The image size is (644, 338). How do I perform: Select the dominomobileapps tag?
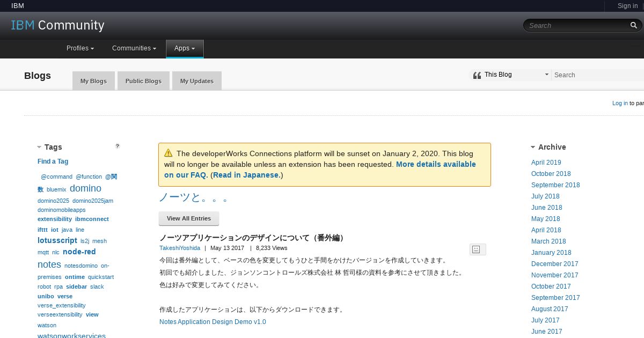point(61,210)
